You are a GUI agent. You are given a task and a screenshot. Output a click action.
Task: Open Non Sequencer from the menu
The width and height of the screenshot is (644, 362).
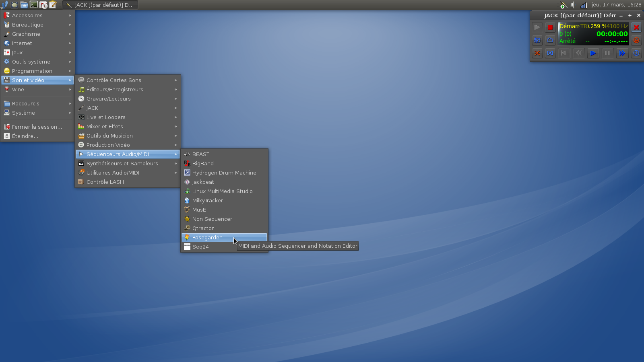pos(224,219)
